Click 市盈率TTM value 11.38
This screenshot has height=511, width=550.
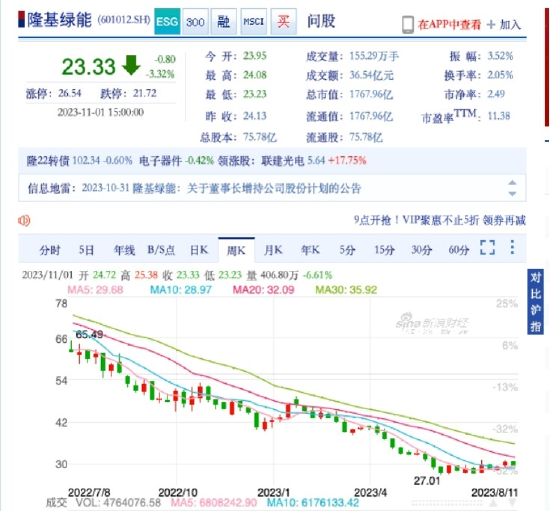(x=499, y=116)
